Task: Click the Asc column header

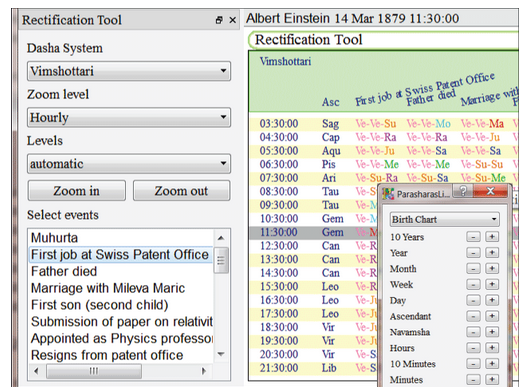Action: pos(330,102)
